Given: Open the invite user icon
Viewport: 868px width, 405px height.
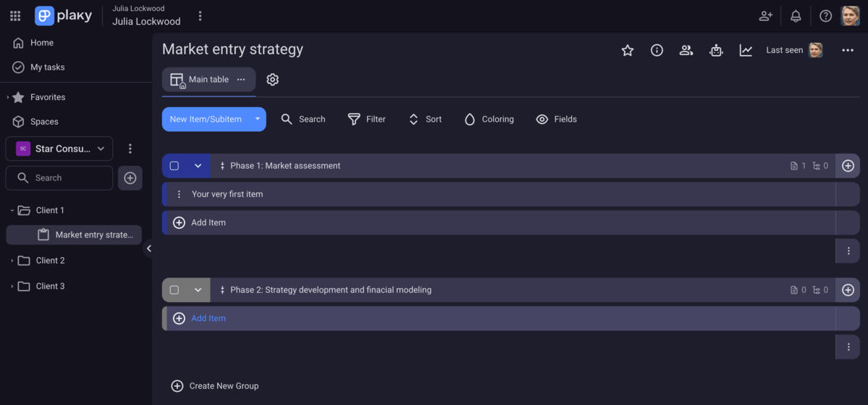Looking at the screenshot, I should (765, 16).
